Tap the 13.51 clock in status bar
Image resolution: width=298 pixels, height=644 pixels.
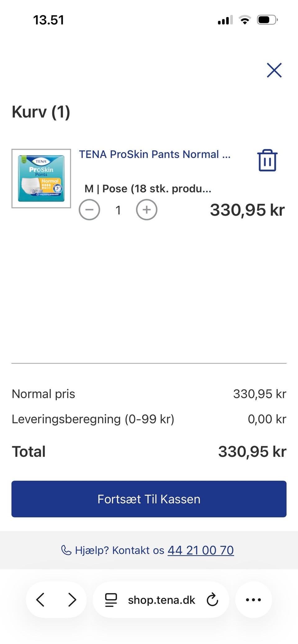point(49,20)
